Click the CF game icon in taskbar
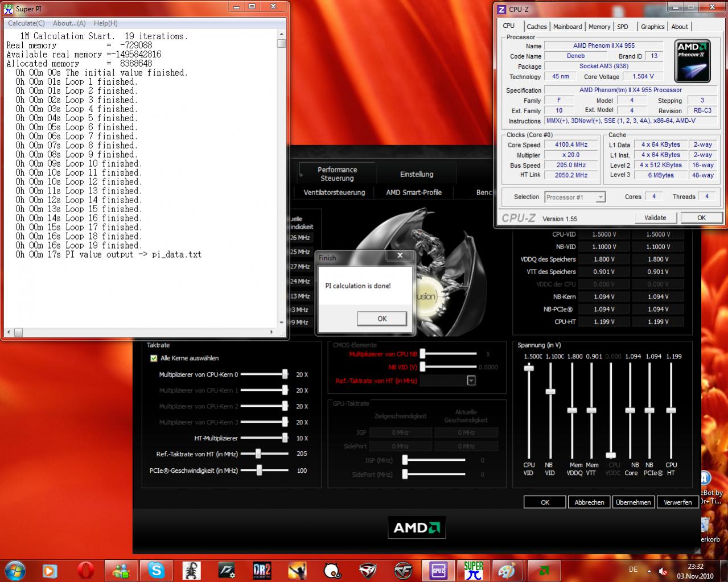The width and height of the screenshot is (728, 582). pos(402,570)
